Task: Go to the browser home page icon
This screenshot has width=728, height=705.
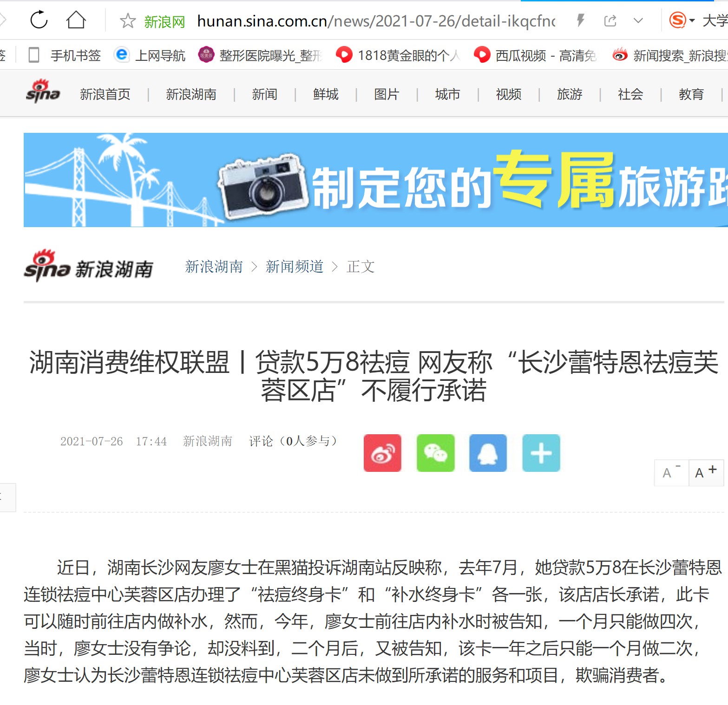Action: tap(76, 20)
